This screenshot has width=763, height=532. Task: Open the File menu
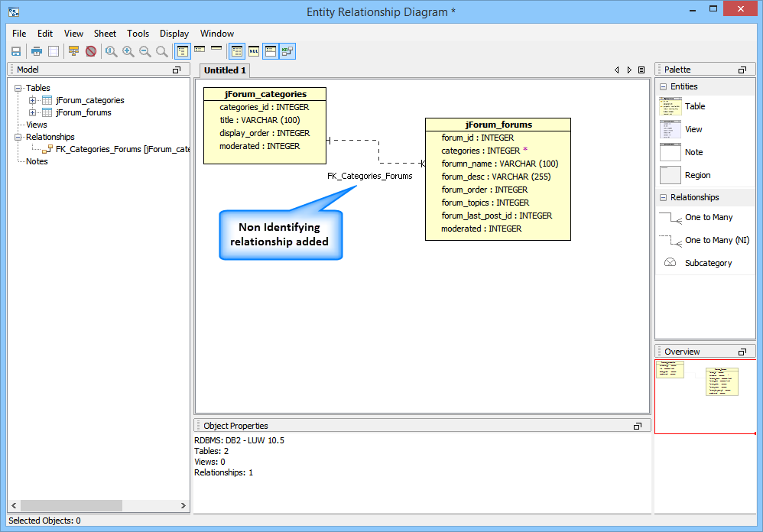(x=19, y=34)
